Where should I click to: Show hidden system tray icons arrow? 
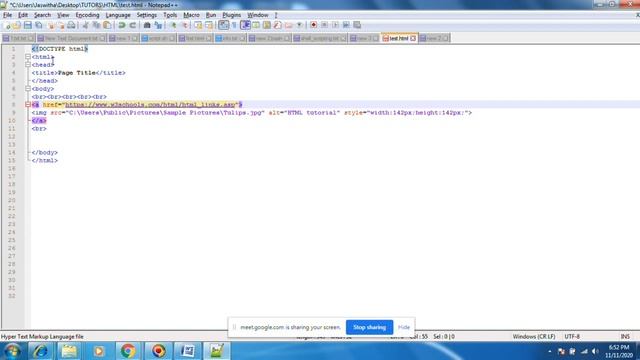coord(550,351)
